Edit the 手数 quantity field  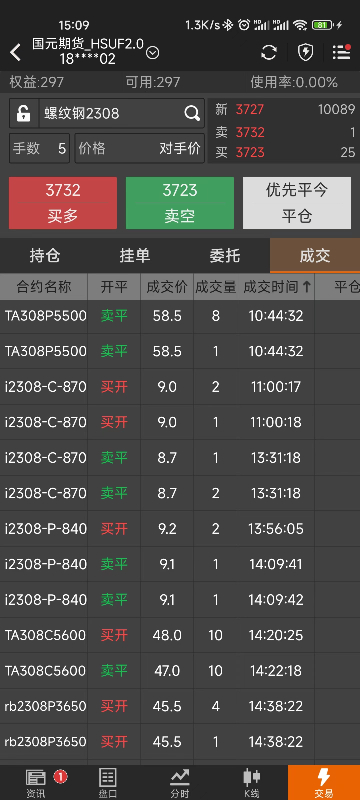coord(39,148)
